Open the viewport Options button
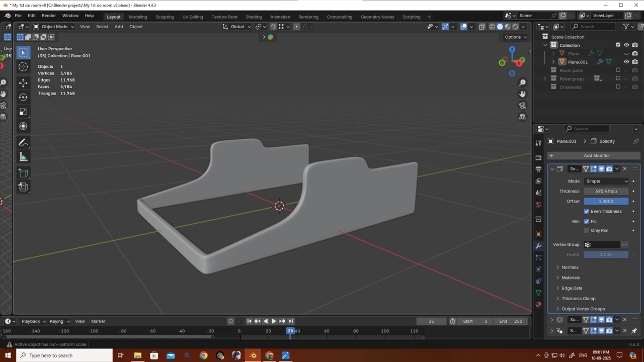 coord(515,37)
